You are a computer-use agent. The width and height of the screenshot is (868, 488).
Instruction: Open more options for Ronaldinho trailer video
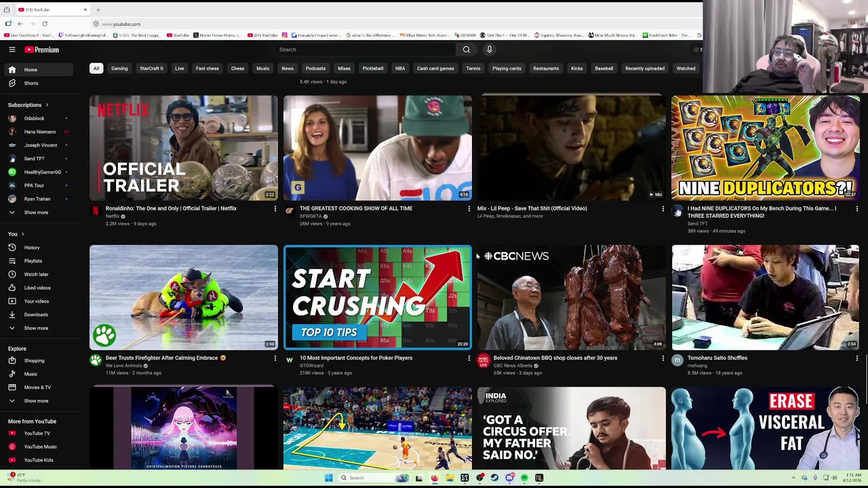[x=275, y=209]
